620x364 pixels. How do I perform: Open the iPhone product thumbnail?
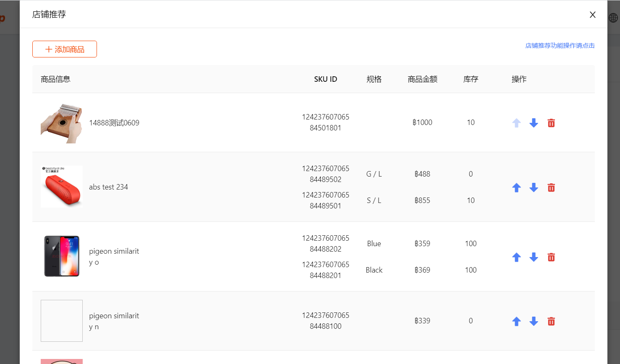click(62, 256)
